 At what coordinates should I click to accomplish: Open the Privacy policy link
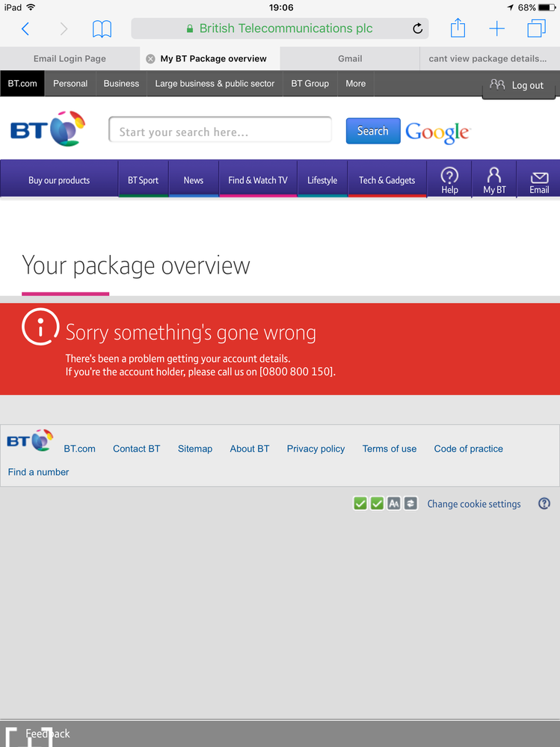pos(316,449)
